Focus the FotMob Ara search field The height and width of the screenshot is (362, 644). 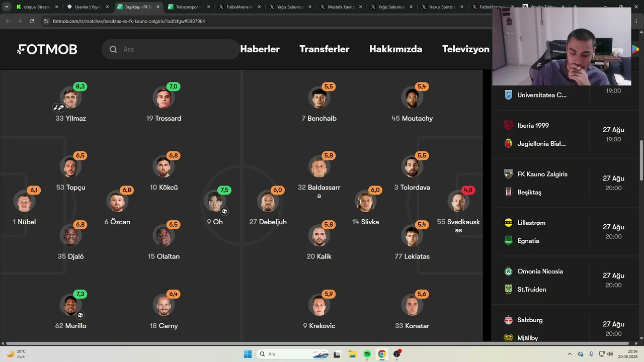[x=171, y=49]
